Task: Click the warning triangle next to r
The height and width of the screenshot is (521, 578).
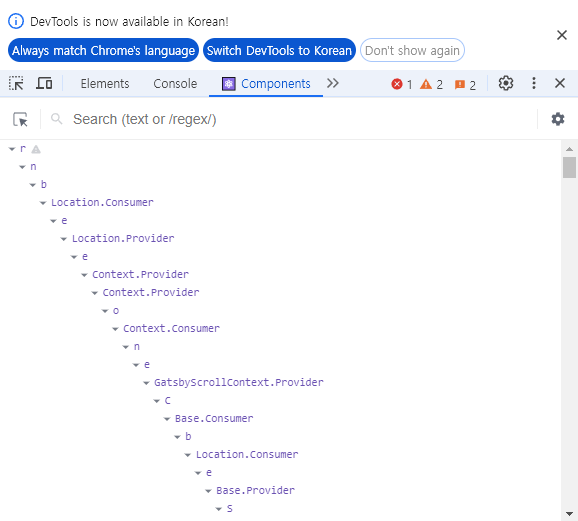Action: point(36,149)
